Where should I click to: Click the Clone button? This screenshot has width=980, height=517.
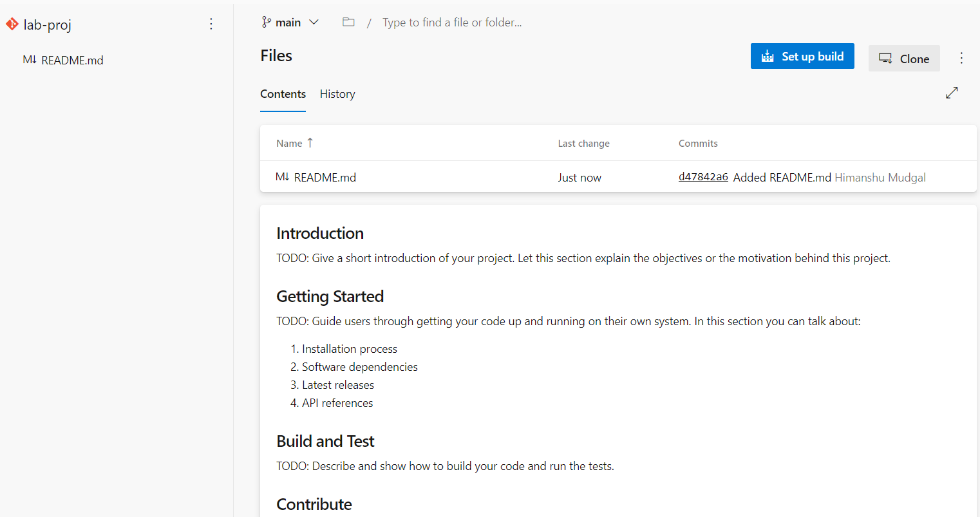click(904, 59)
